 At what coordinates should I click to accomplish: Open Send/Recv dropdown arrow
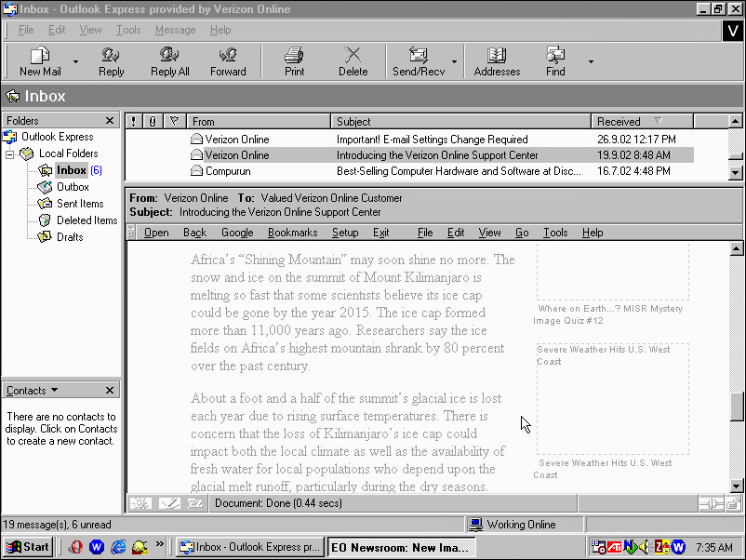[x=454, y=61]
